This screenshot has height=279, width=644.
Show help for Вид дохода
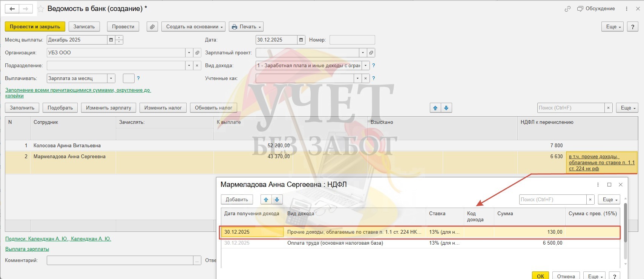coord(374,66)
